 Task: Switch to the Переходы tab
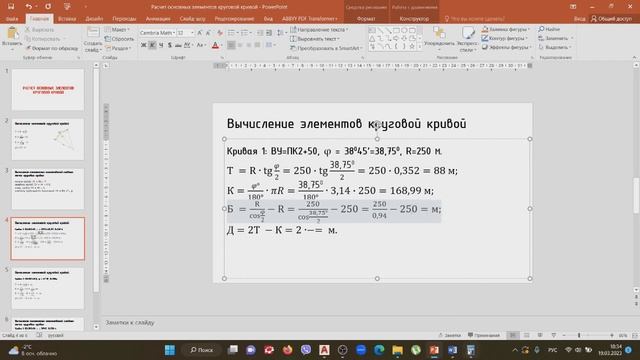124,19
